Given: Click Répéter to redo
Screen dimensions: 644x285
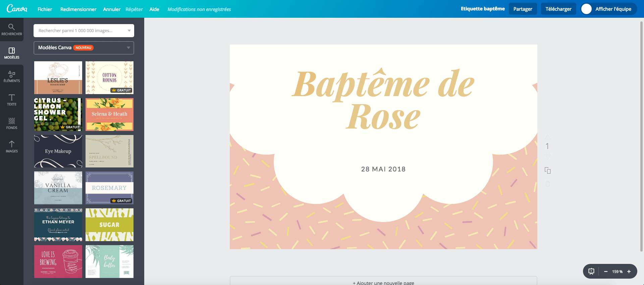Looking at the screenshot, I should point(134,9).
